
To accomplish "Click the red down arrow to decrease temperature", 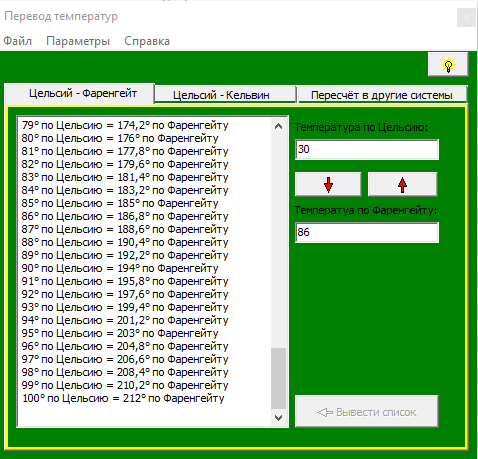I will coord(328,184).
